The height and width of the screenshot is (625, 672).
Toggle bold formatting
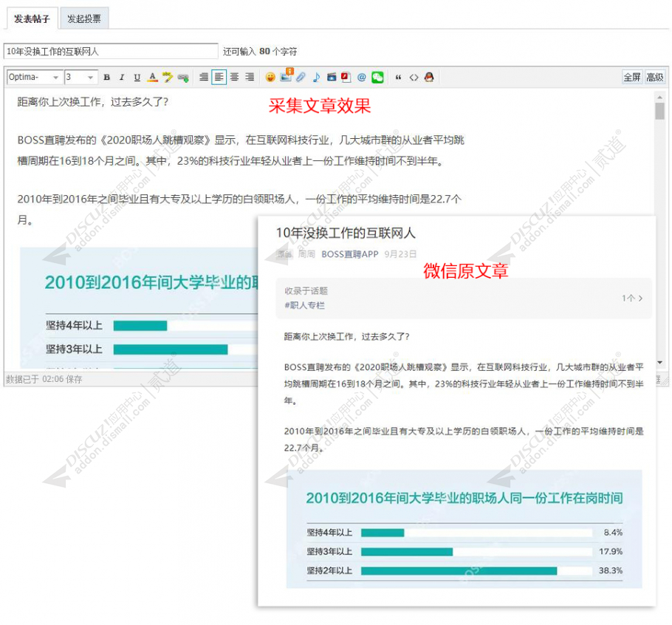coord(107,77)
